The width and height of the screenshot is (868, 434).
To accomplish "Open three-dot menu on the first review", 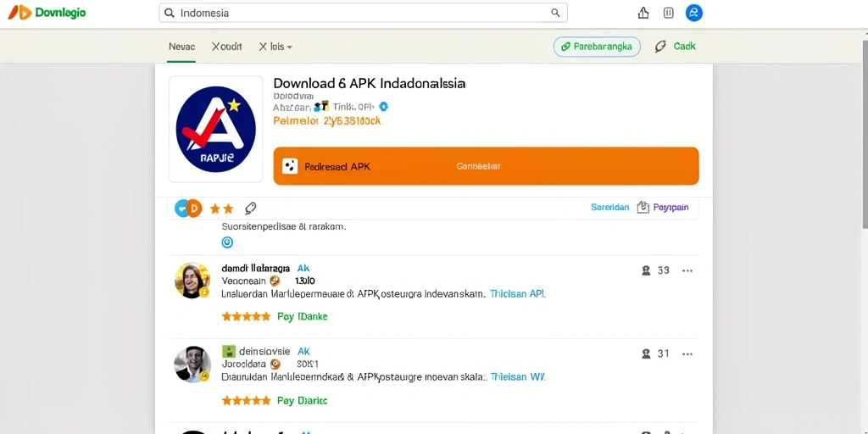I will 687,270.
